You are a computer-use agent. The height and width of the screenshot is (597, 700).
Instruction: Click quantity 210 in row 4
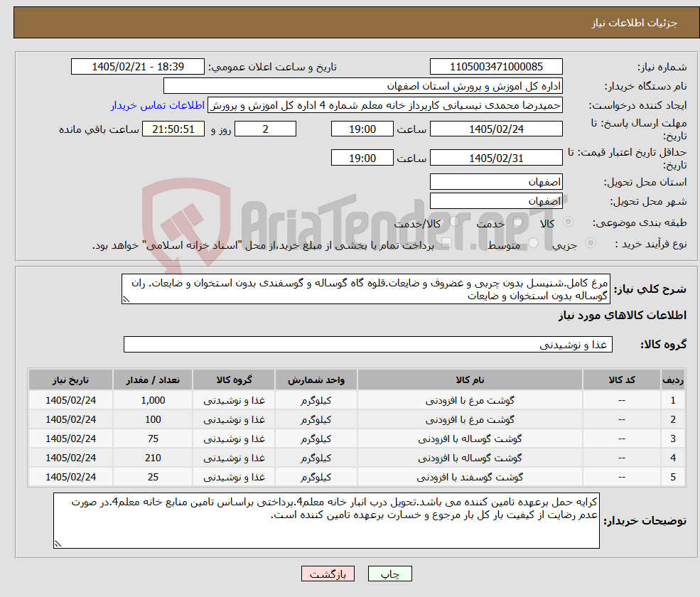(x=153, y=458)
